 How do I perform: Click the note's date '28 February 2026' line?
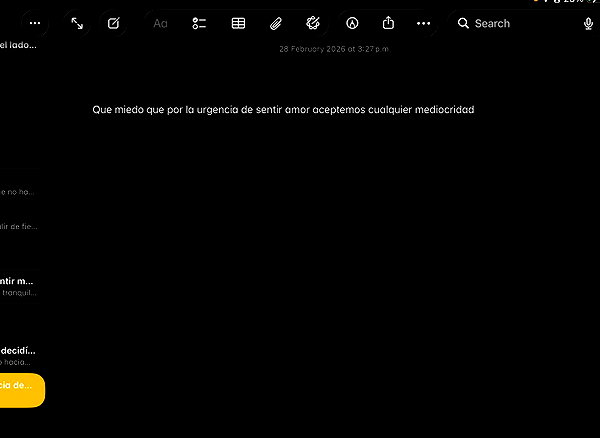[334, 49]
